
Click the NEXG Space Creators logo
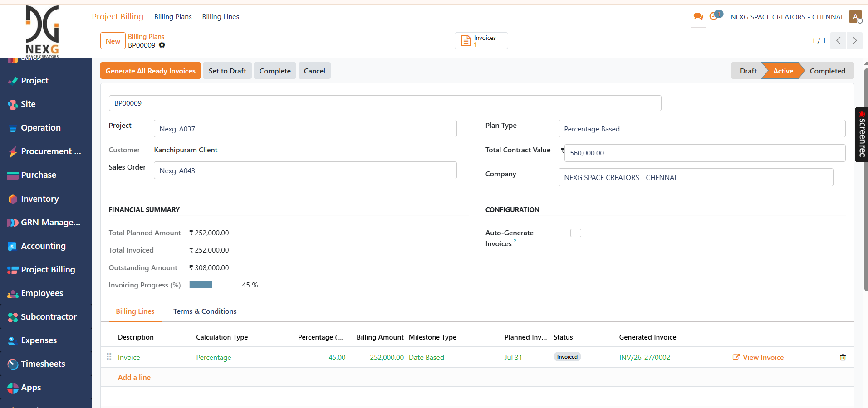point(42,31)
